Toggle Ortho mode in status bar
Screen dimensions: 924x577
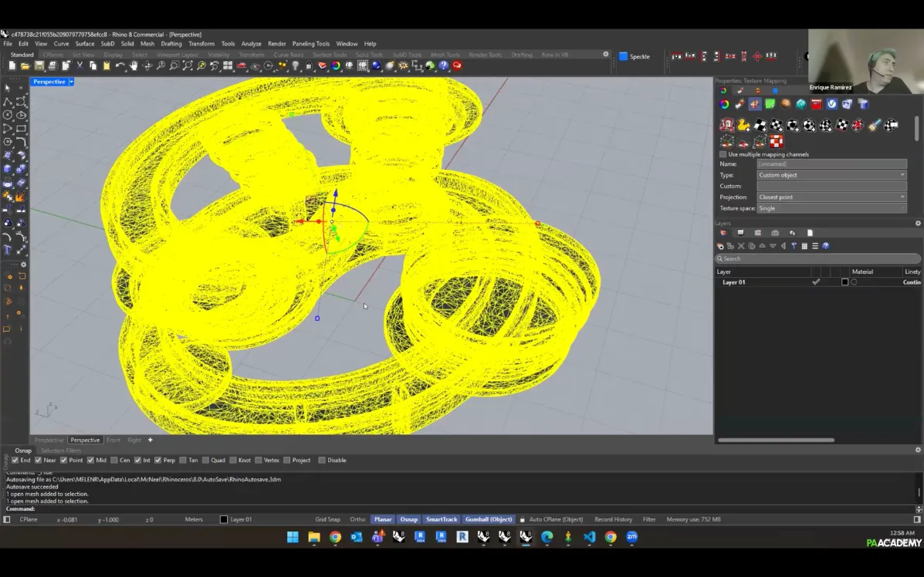[357, 520]
